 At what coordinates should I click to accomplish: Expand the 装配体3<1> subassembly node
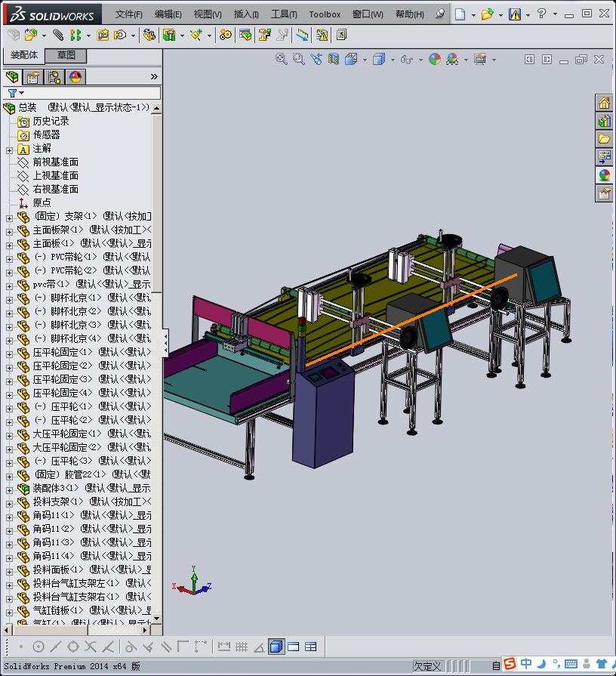point(10,490)
